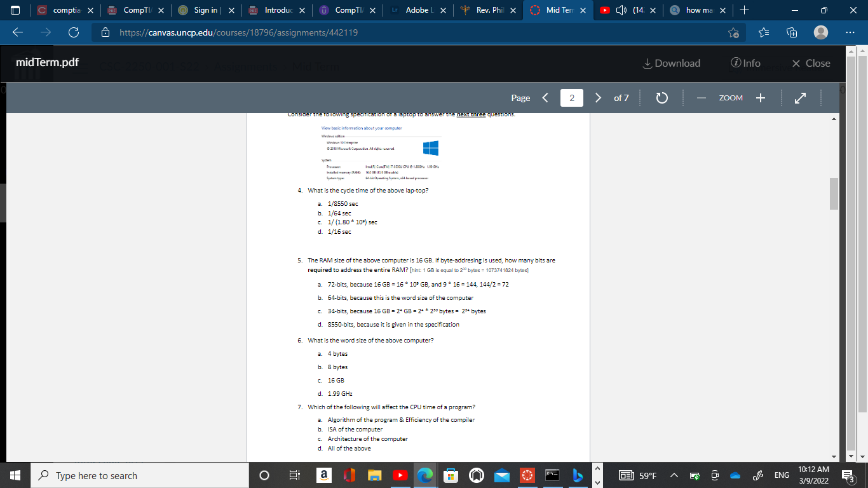The width and height of the screenshot is (868, 488).
Task: Open File Explorer from the taskbar
Action: pos(375,475)
